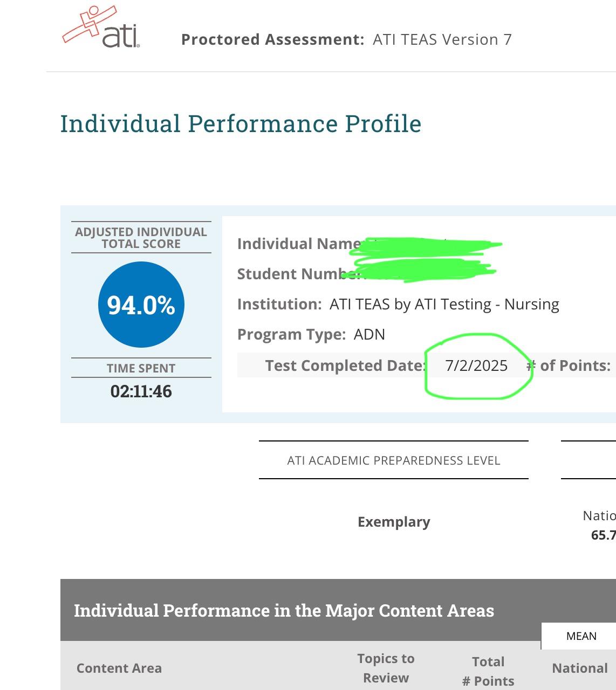Click the ATI Academic Preparedness Level header
Viewport: 616px width, 690px height.
click(394, 460)
